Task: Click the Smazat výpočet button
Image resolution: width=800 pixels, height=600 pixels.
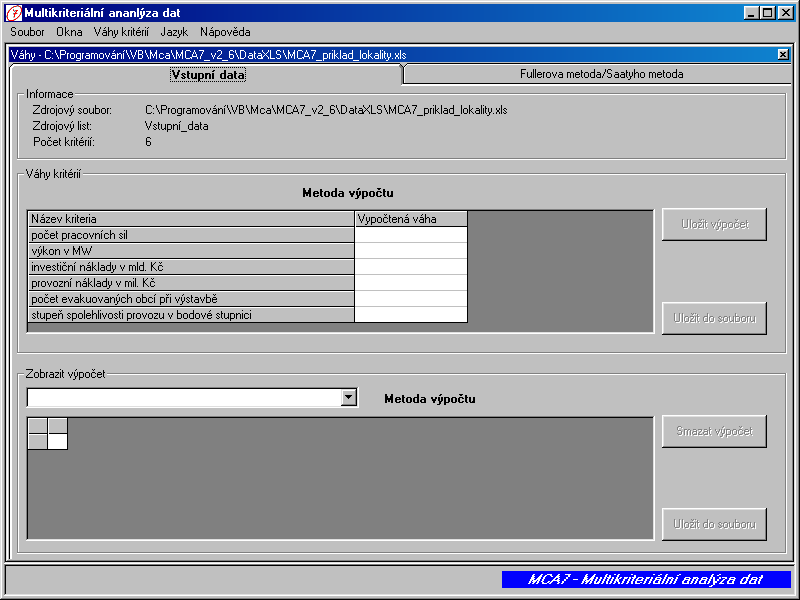Action: coord(714,431)
